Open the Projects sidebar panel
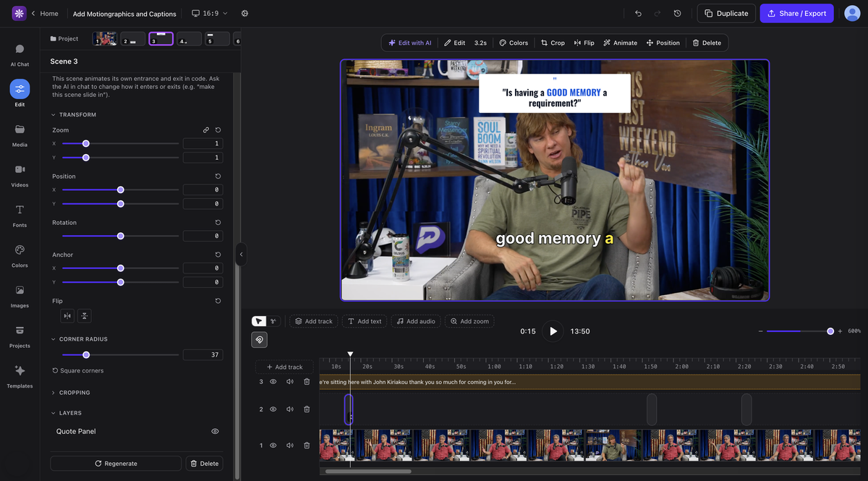 pos(20,336)
